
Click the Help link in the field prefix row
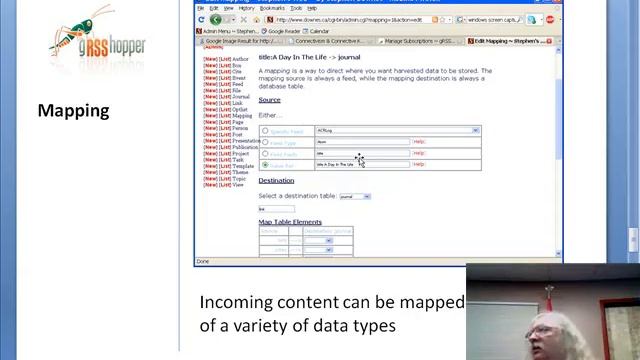[419, 153]
